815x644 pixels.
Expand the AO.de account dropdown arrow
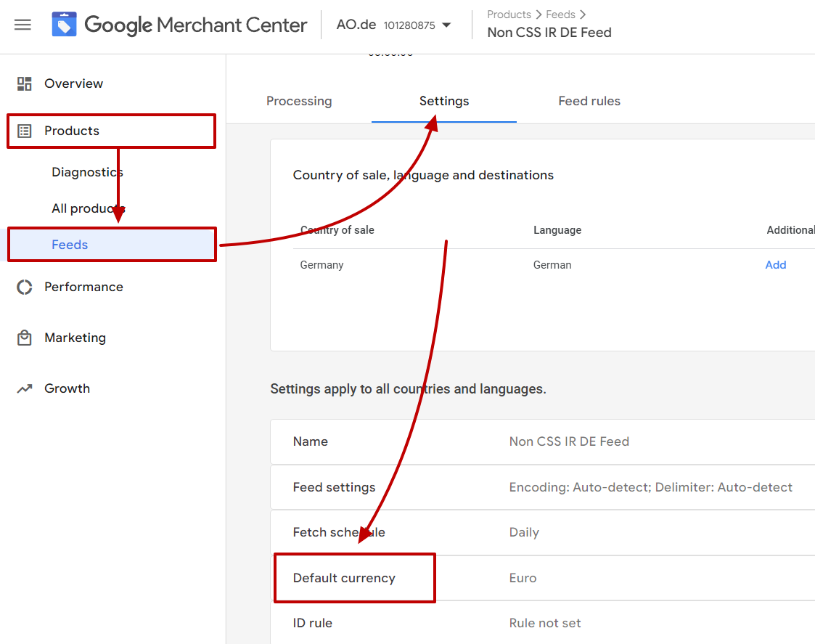pyautogui.click(x=446, y=25)
